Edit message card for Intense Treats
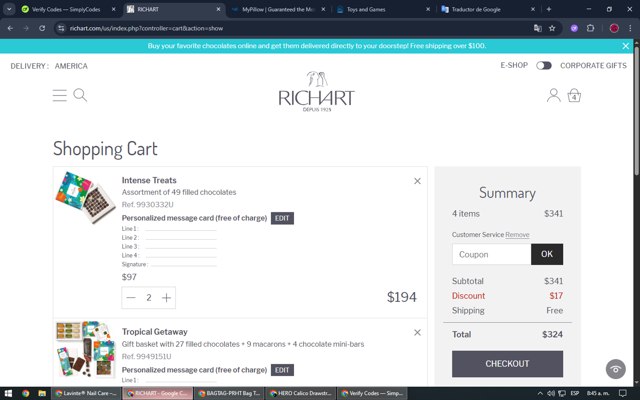The image size is (640, 400). pyautogui.click(x=282, y=218)
